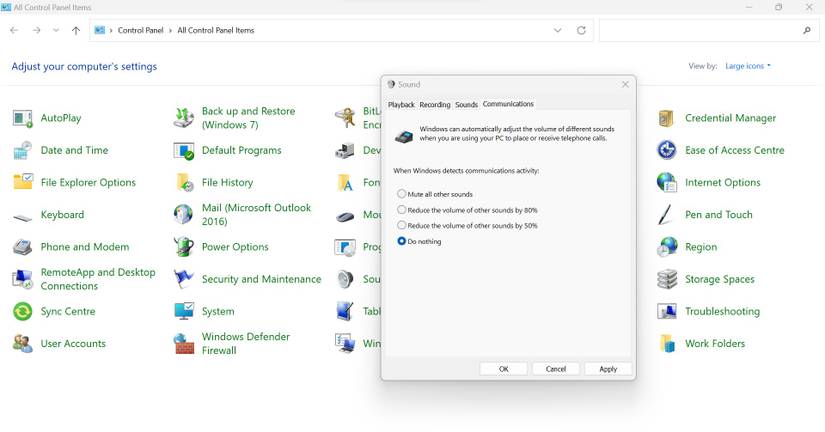This screenshot has height=432, width=825.
Task: Open the Sync Centre icon
Action: tap(23, 312)
